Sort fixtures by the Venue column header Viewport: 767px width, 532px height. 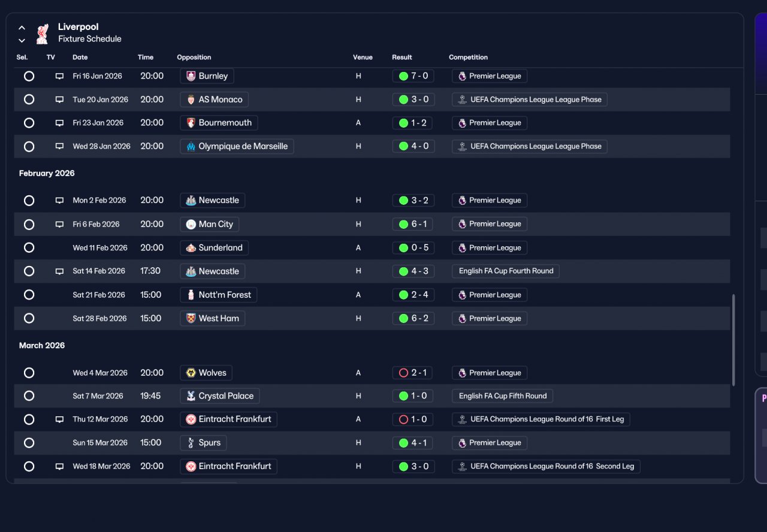pos(363,58)
